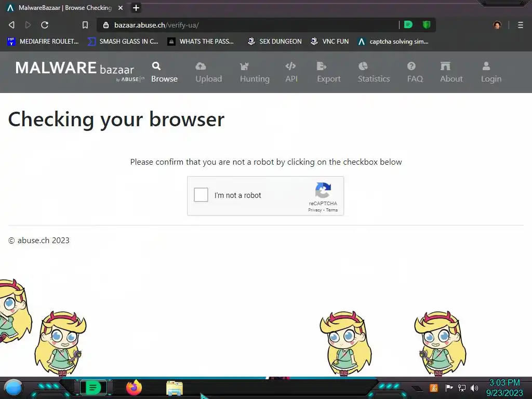Bookmark this page with bookmark icon
532x399 pixels.
[x=85, y=25]
